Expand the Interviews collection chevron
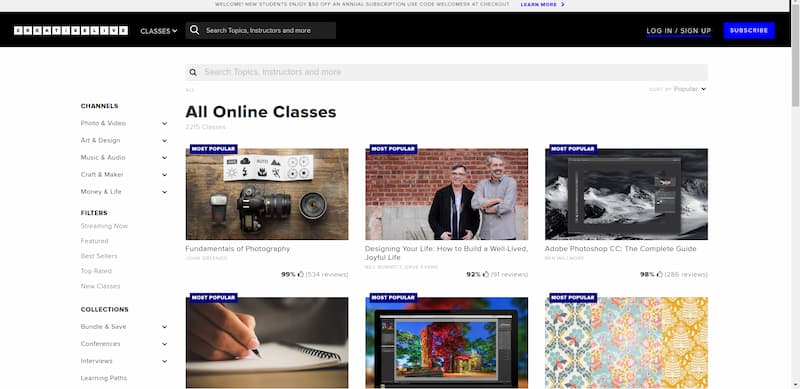 (x=165, y=361)
